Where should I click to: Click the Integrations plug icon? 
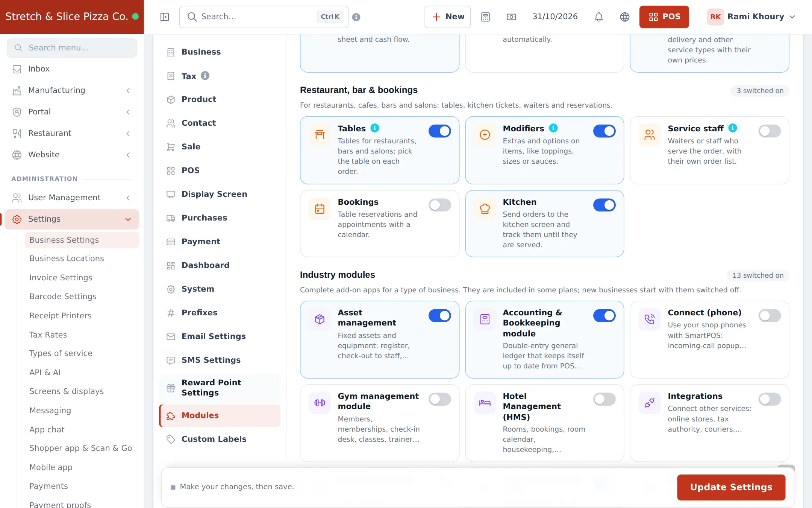click(x=650, y=403)
